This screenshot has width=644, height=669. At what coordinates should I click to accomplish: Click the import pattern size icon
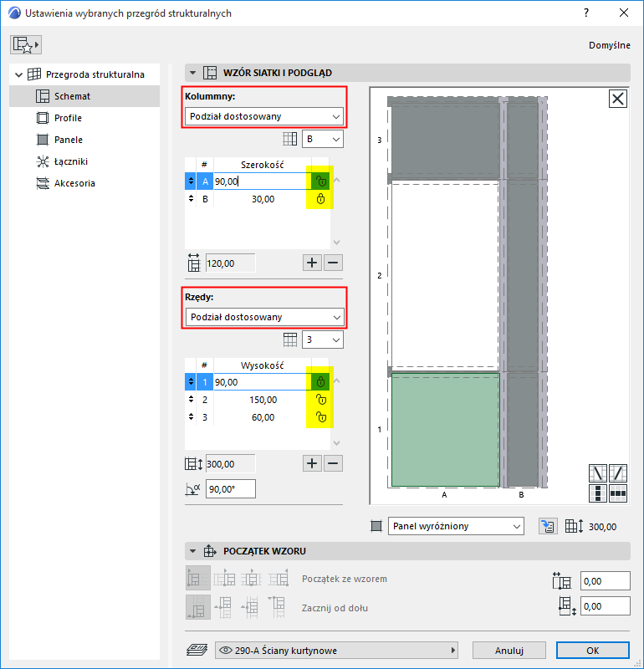coord(548,526)
